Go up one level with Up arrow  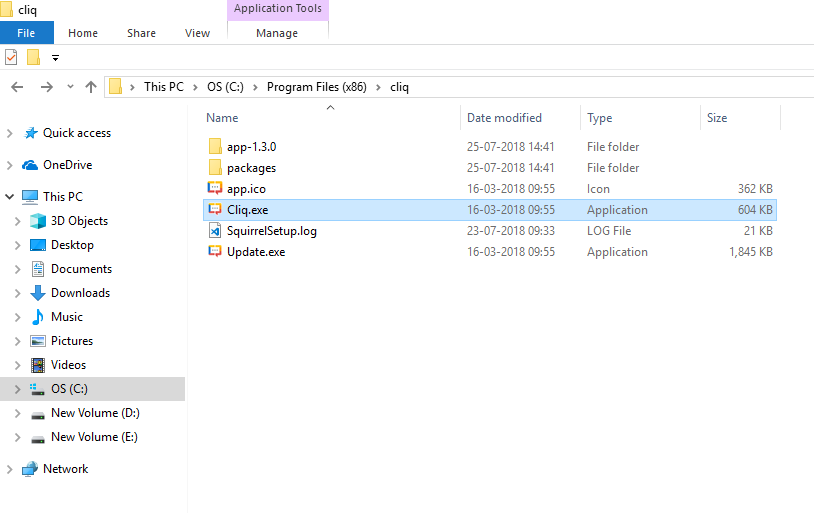coord(91,87)
